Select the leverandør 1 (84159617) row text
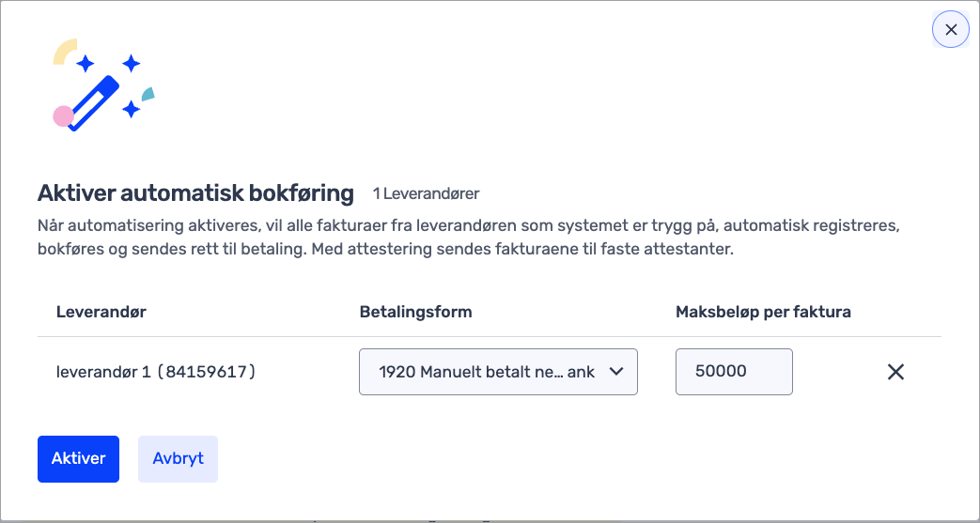The image size is (980, 523). tap(156, 372)
